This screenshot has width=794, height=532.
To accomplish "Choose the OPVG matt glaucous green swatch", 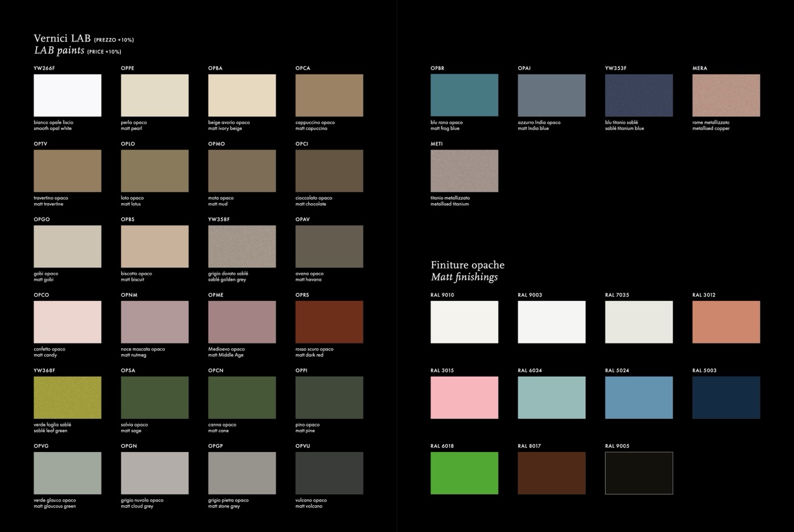I will pyautogui.click(x=68, y=473).
